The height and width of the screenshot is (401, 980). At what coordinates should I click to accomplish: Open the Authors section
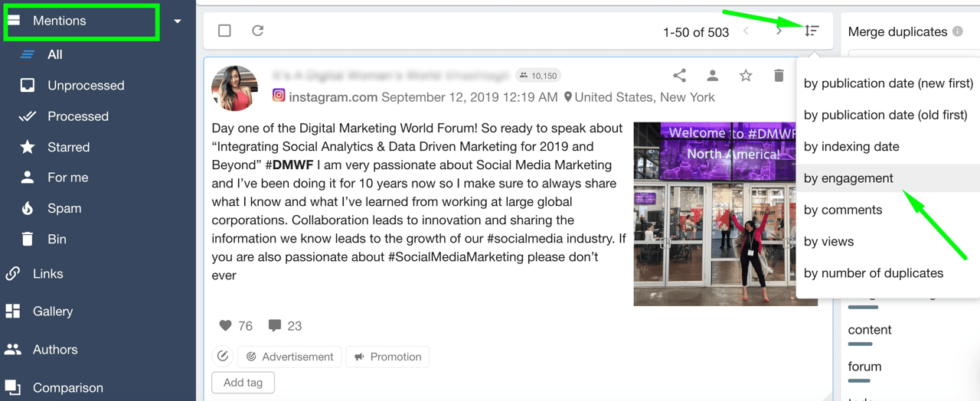click(55, 350)
